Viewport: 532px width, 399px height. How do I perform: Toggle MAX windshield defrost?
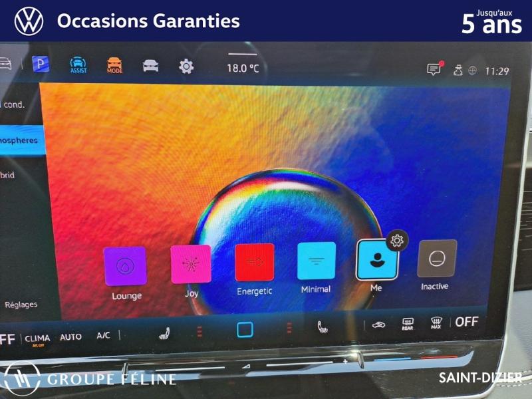point(436,323)
